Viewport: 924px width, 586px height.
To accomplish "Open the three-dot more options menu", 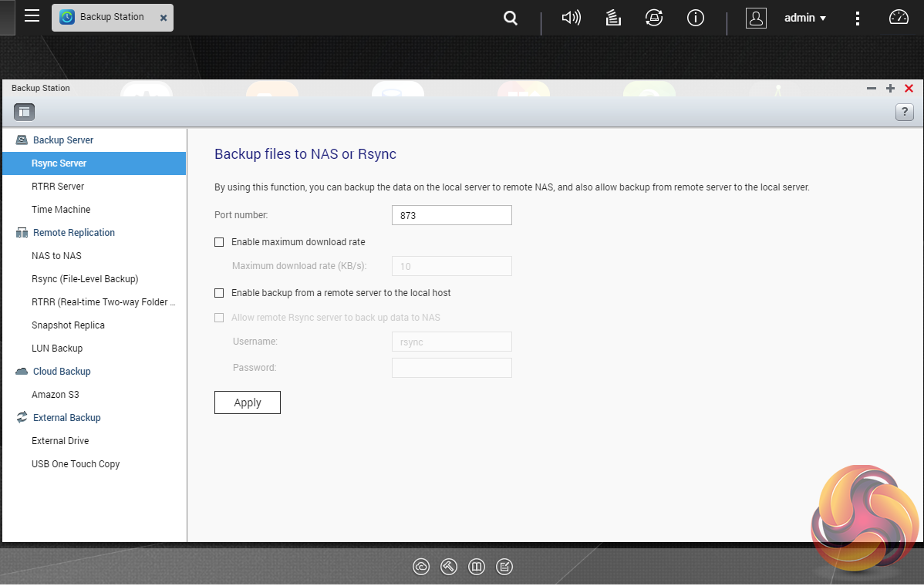I will (858, 18).
